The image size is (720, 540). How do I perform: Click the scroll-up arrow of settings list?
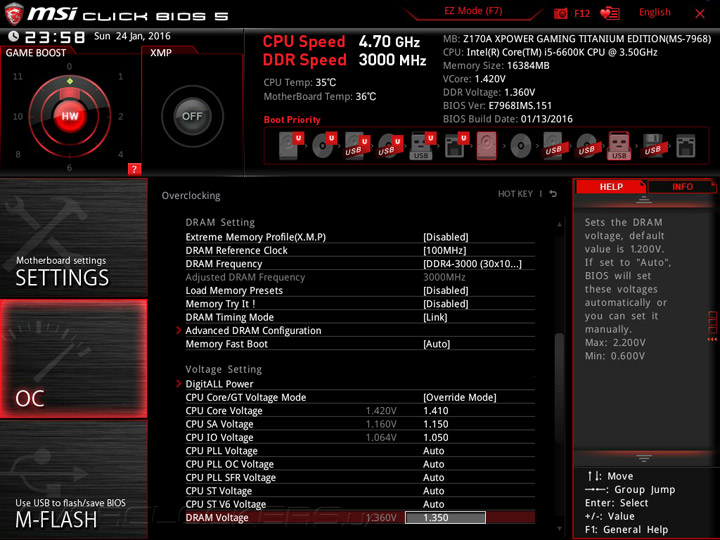click(x=559, y=224)
